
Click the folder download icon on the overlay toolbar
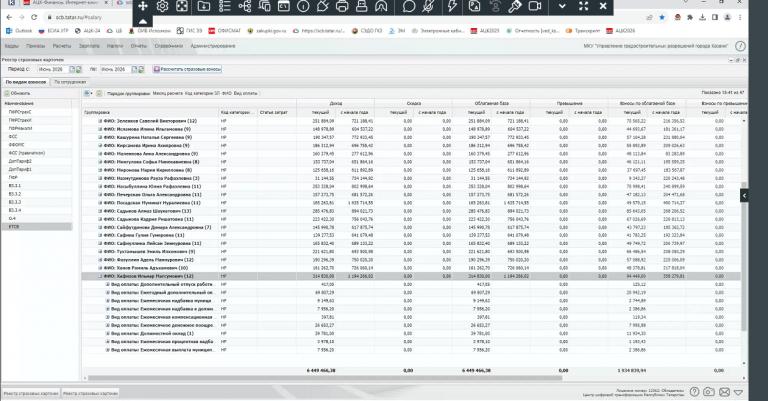pos(203,6)
